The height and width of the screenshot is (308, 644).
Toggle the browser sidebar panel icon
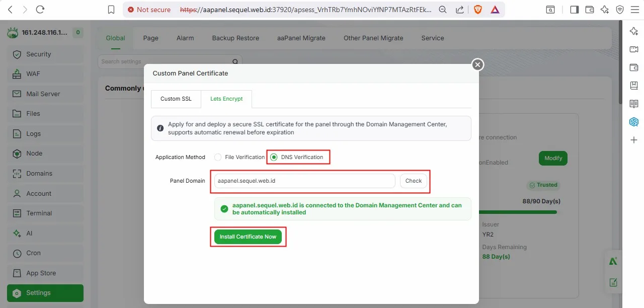pos(574,10)
